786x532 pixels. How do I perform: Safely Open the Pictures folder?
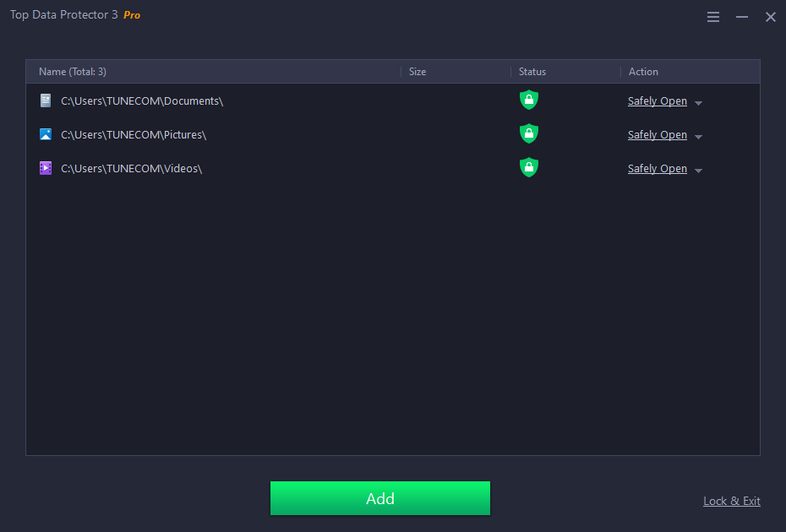[x=657, y=135]
